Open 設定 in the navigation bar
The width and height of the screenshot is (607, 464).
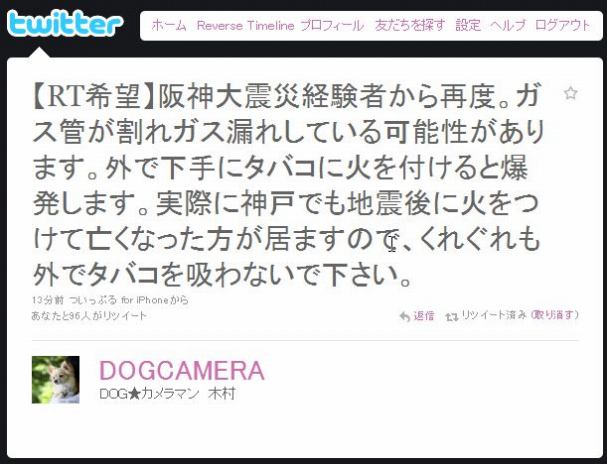468,26
